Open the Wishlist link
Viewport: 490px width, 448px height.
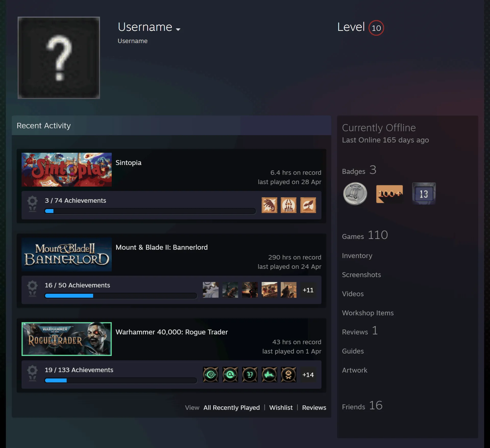[x=281, y=407]
